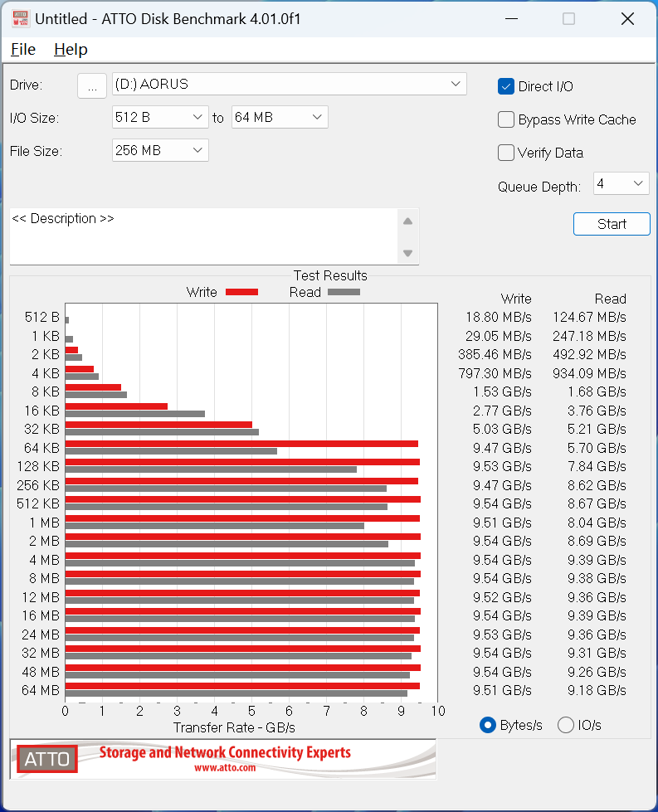Viewport: 658px width, 812px height.
Task: Click the ATTO app icon in title bar
Action: [x=21, y=19]
